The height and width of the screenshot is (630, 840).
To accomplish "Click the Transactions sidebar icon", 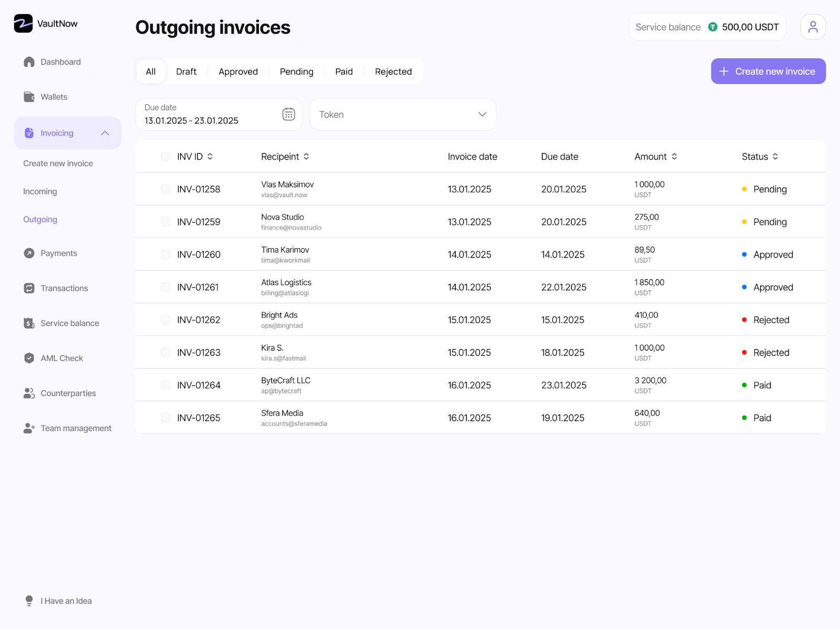I will coord(29,288).
